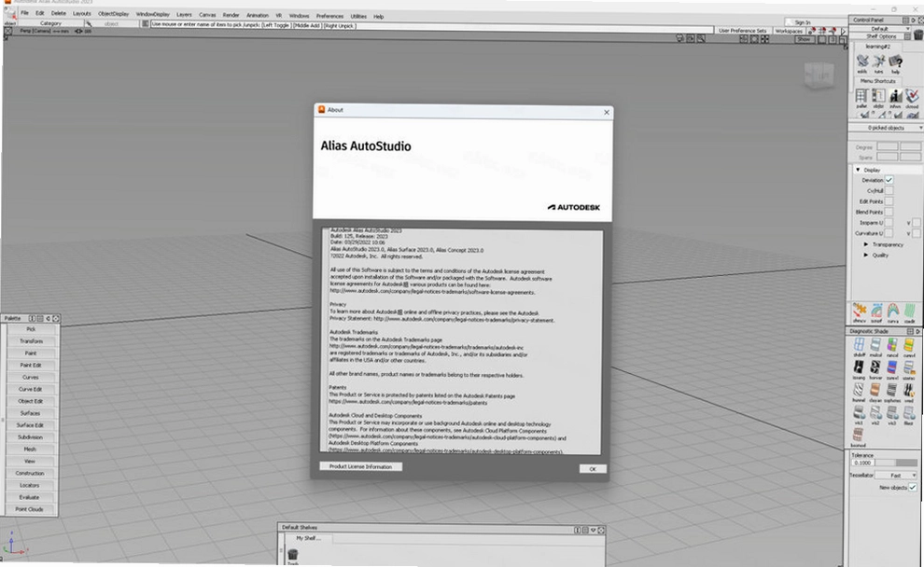Click the palette shortcut icon
This screenshot has height=567, width=924.
[861, 98]
